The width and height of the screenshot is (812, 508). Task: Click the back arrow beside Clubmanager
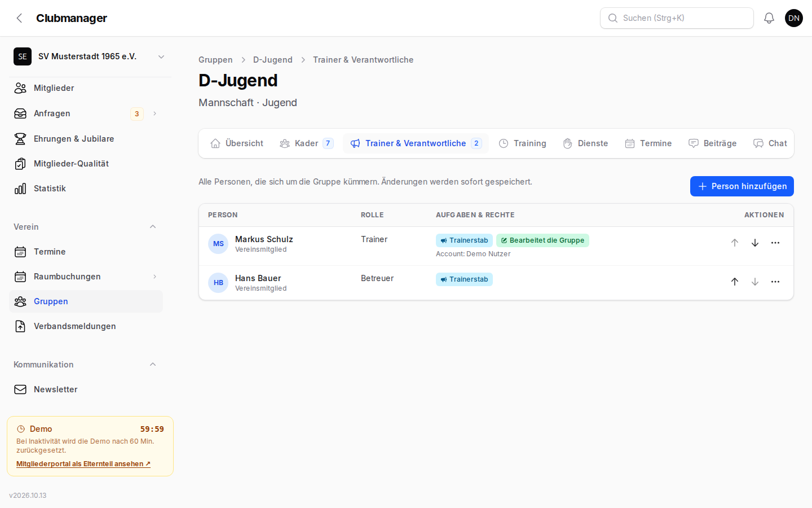(19, 18)
